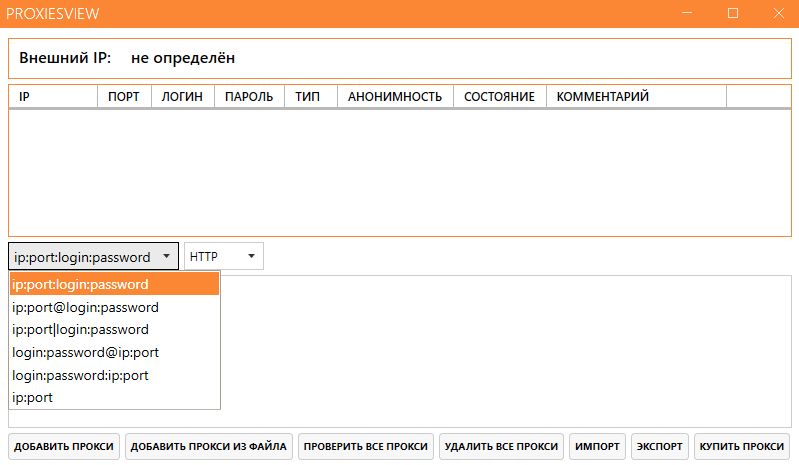Open the proxy format combo box
This screenshot has width=799, height=465.
tap(93, 256)
